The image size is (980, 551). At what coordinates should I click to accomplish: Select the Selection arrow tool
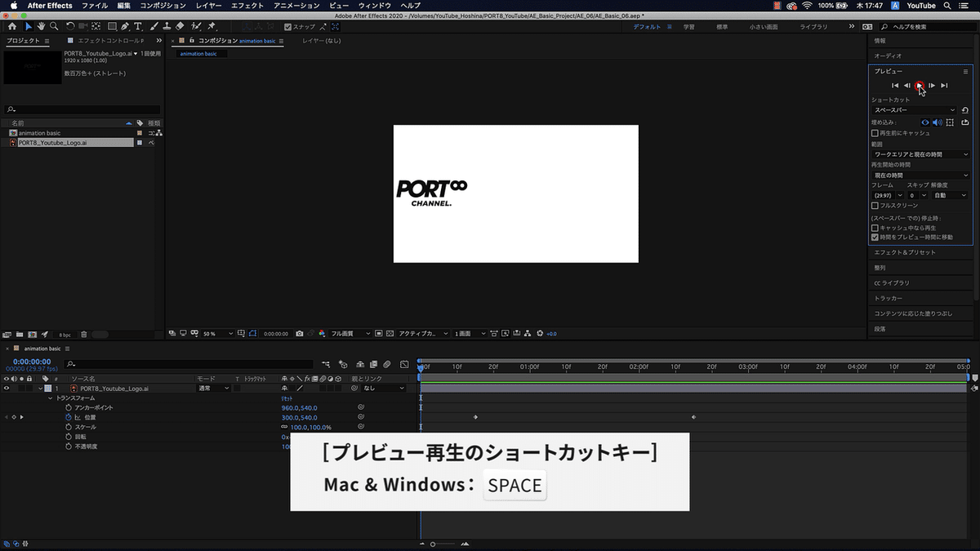pyautogui.click(x=29, y=26)
